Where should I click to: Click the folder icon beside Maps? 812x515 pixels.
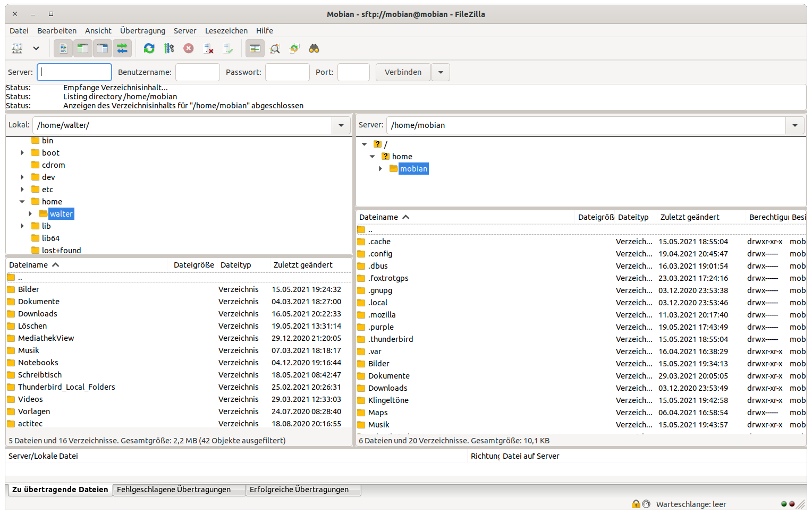361,413
